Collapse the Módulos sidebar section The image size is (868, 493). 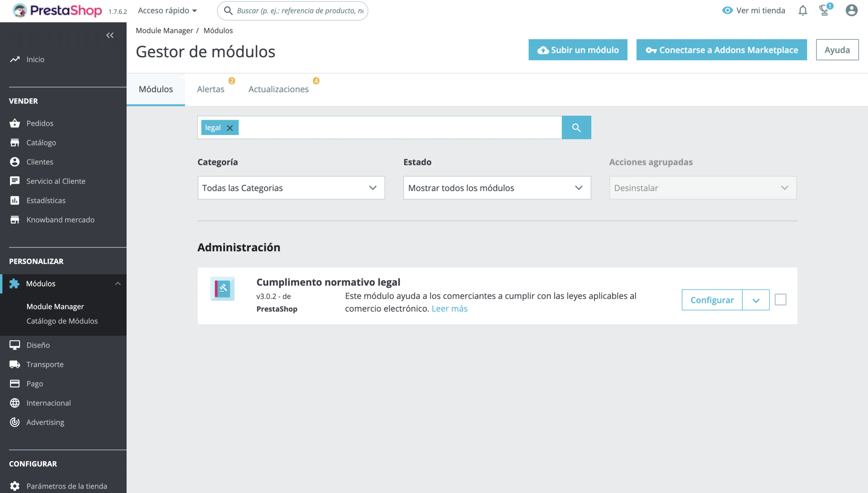click(x=118, y=283)
